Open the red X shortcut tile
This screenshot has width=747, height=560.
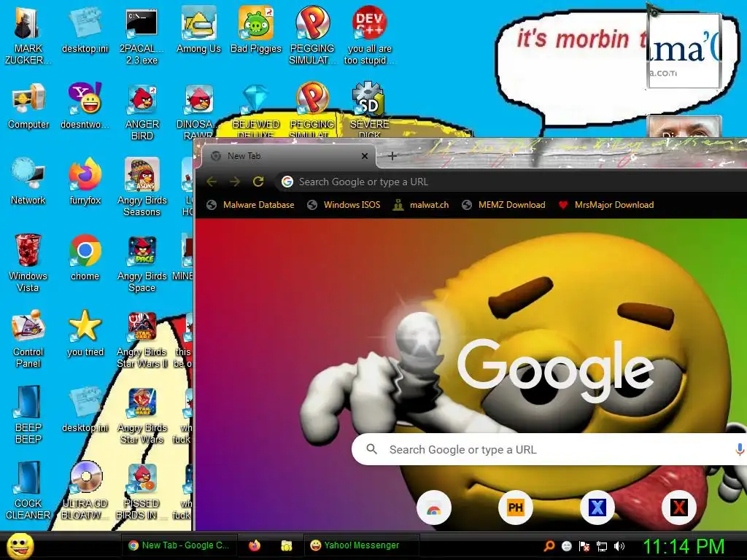tap(679, 507)
